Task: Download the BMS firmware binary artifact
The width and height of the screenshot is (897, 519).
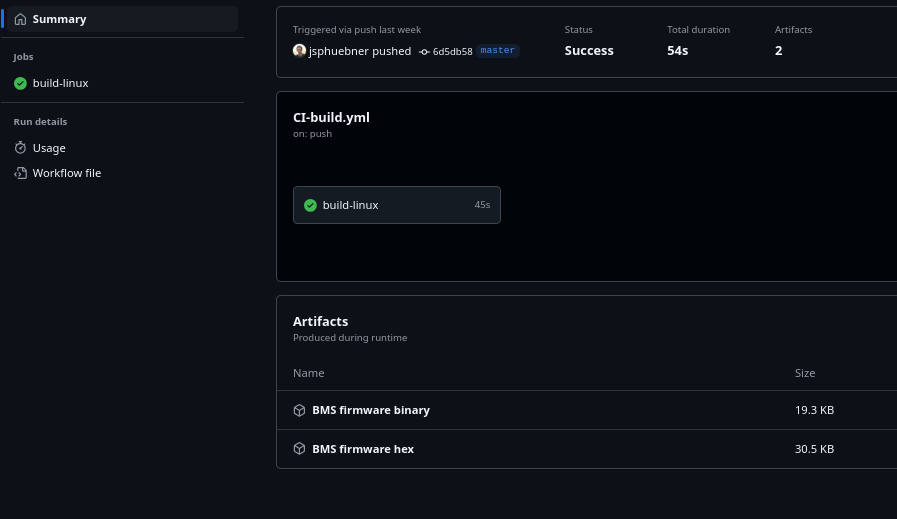Action: pyautogui.click(x=370, y=410)
